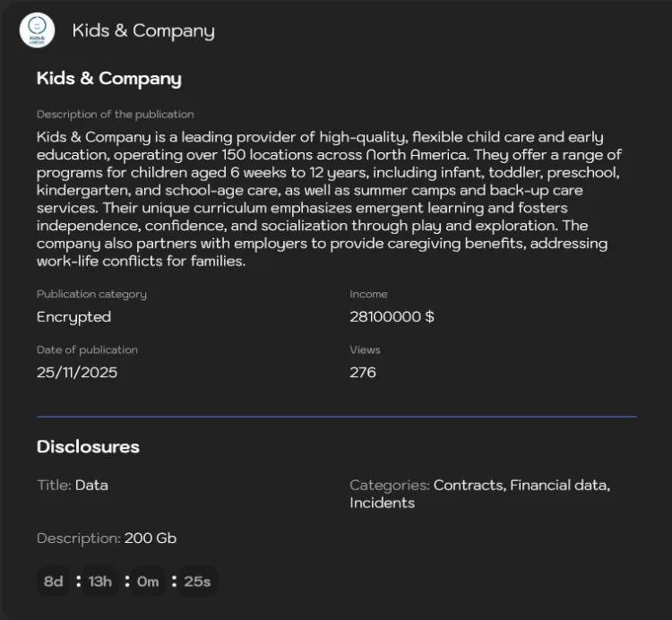This screenshot has height=620, width=672.
Task: Click the blue horizontal divider line
Action: [x=336, y=416]
